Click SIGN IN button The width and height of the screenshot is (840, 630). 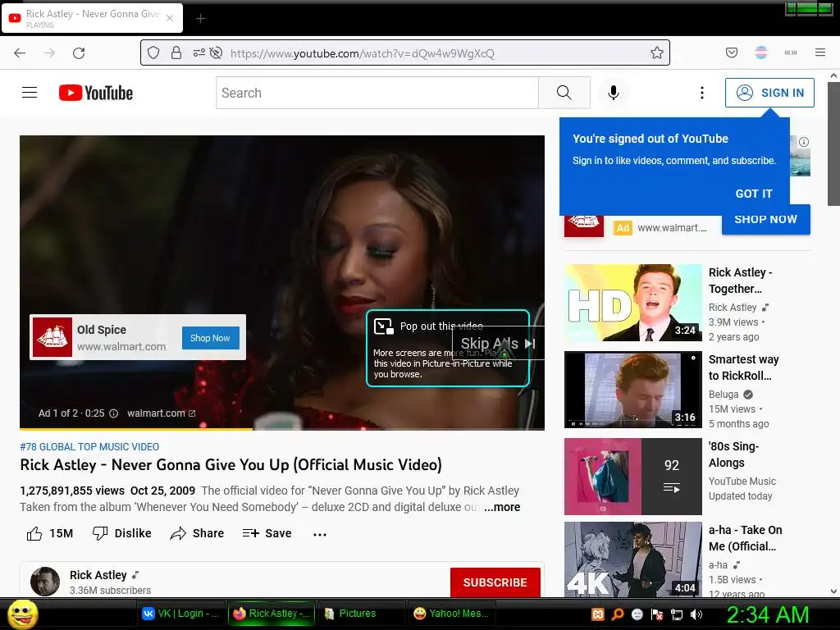coord(769,93)
